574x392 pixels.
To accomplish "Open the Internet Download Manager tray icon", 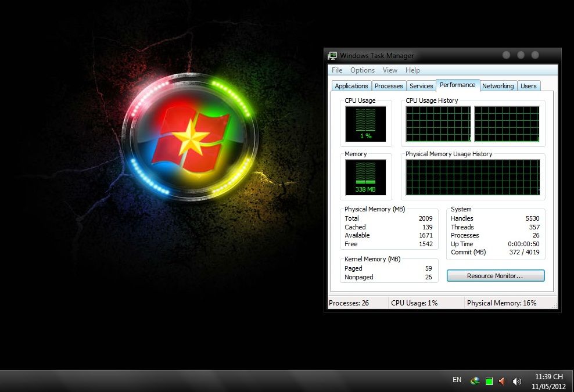I will pos(475,381).
